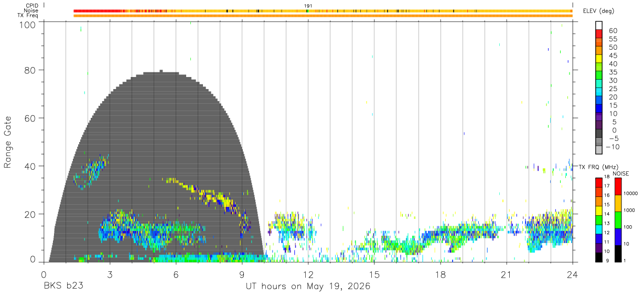
Task: Click the -10 label on the ELEV color bar
Action: pyautogui.click(x=613, y=147)
